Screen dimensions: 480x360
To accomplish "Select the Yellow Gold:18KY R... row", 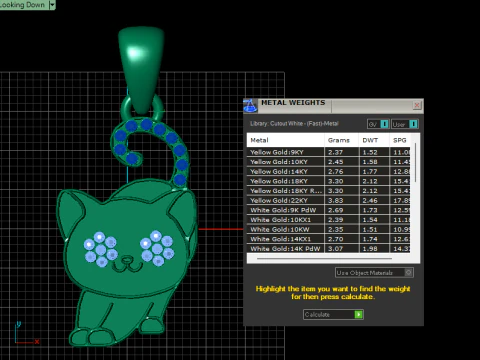I will tap(328, 191).
